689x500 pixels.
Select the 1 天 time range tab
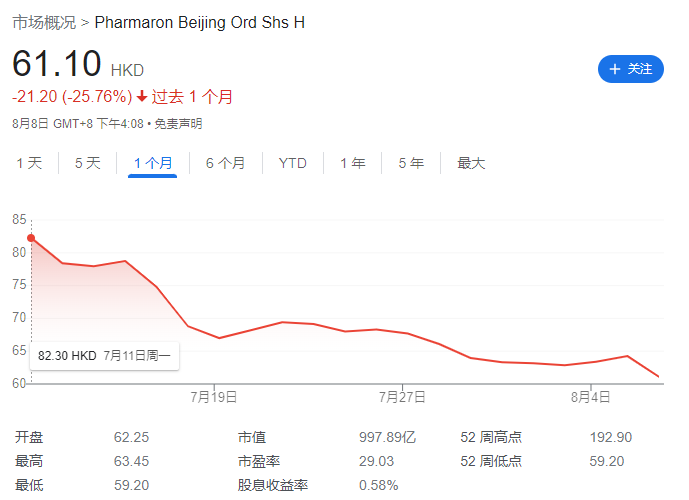[29, 163]
